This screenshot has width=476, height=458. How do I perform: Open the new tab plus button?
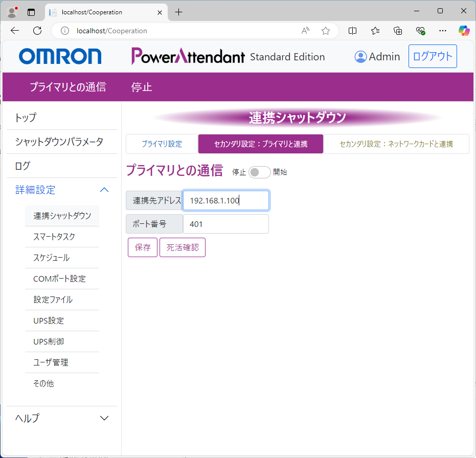(x=178, y=12)
